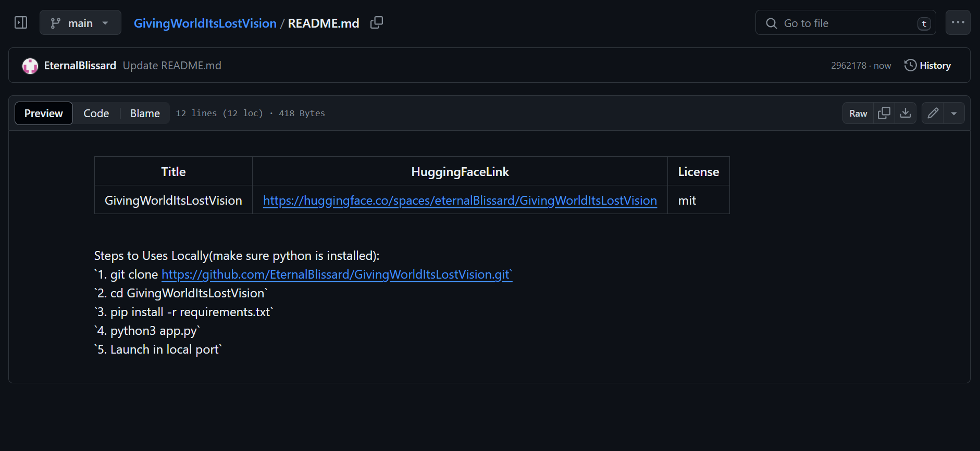Switch to the Blame tab
Viewport: 980px width, 451px height.
(145, 113)
